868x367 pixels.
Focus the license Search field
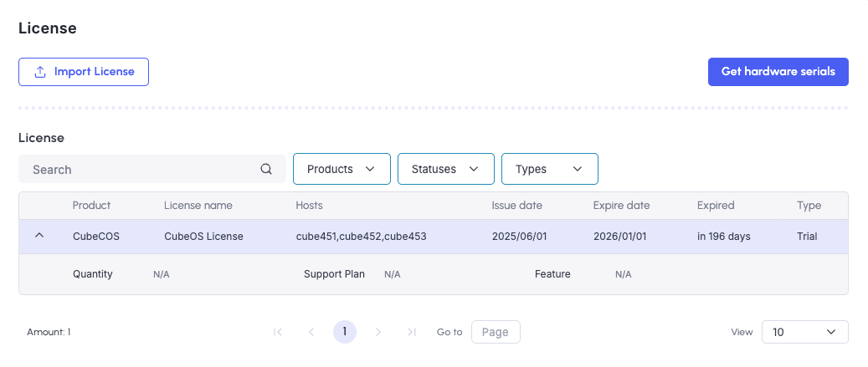point(152,169)
